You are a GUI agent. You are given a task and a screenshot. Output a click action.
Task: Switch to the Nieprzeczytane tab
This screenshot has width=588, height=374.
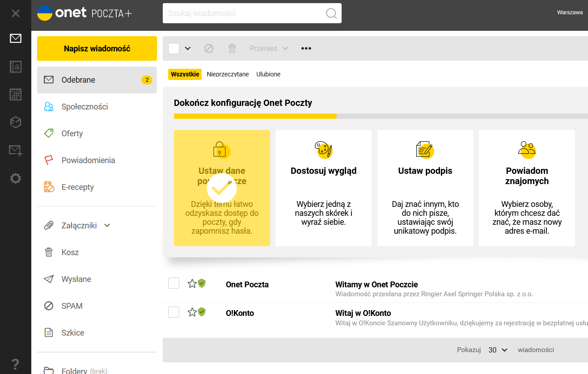[x=228, y=74]
